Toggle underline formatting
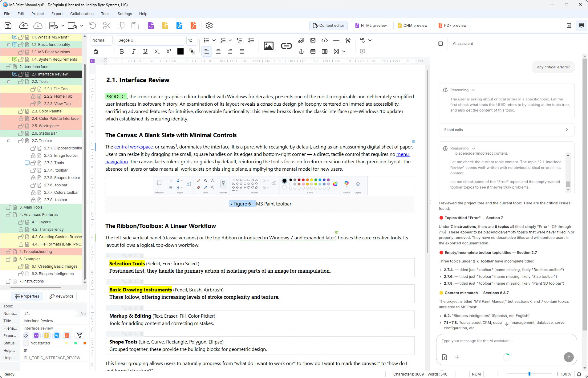588x378 pixels. [145, 51]
